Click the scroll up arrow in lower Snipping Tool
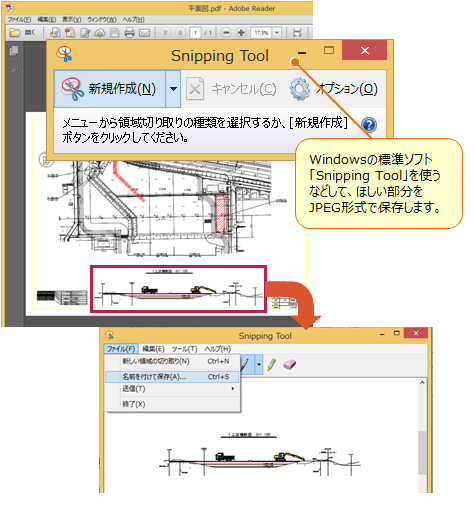The height and width of the screenshot is (505, 475). 422,383
